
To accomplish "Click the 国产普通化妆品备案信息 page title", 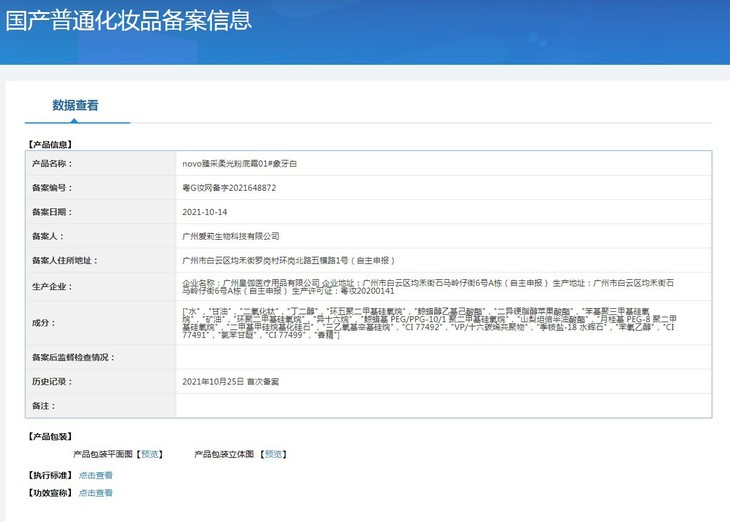I will [x=128, y=21].
